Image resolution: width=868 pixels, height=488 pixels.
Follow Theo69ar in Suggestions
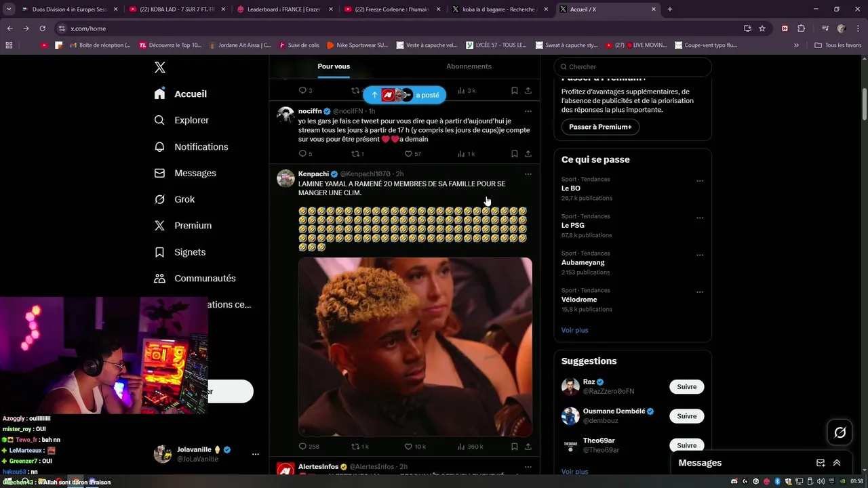pyautogui.click(x=687, y=445)
